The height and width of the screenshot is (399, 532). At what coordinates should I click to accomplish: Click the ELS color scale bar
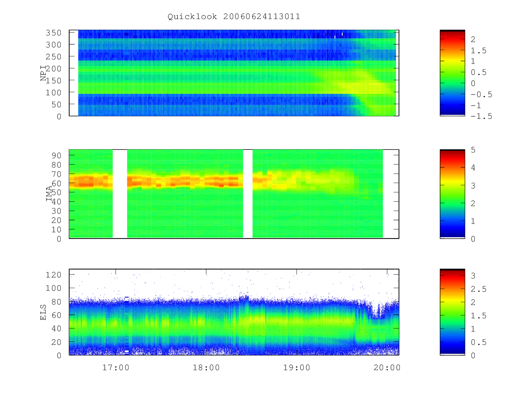tap(452, 312)
